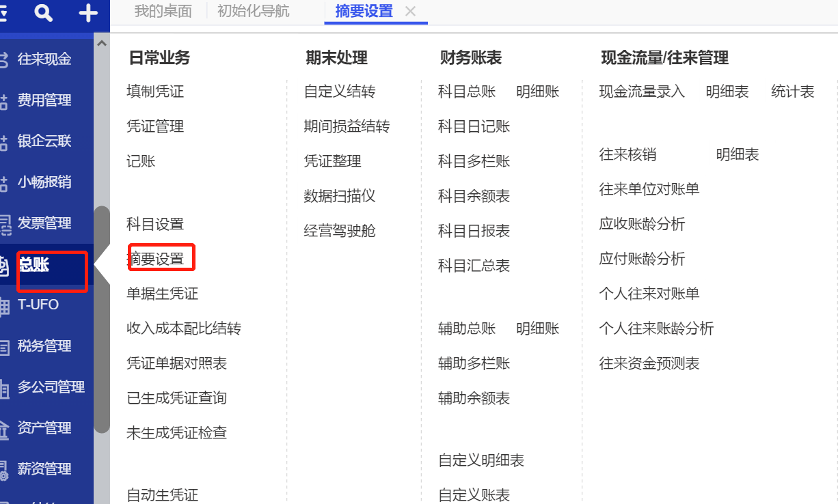Select the 摘要设置 tab label
Screen dimensions: 838x504
tap(364, 11)
